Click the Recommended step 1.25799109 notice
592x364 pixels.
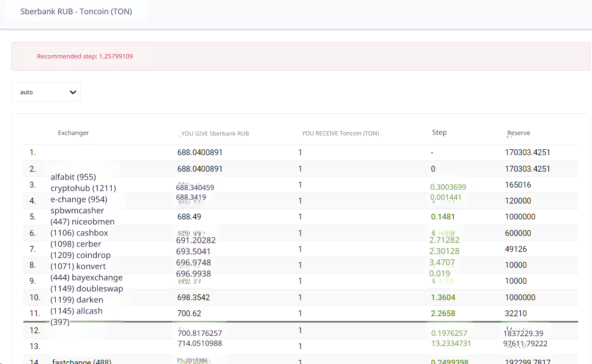85,56
